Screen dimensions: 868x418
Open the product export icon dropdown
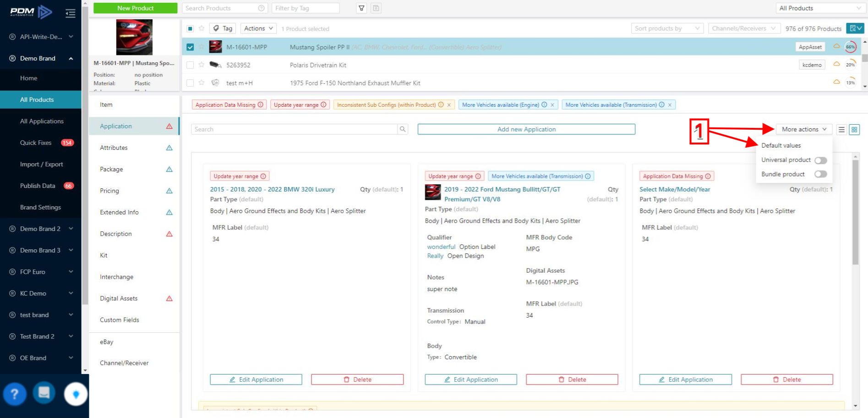pyautogui.click(x=855, y=28)
